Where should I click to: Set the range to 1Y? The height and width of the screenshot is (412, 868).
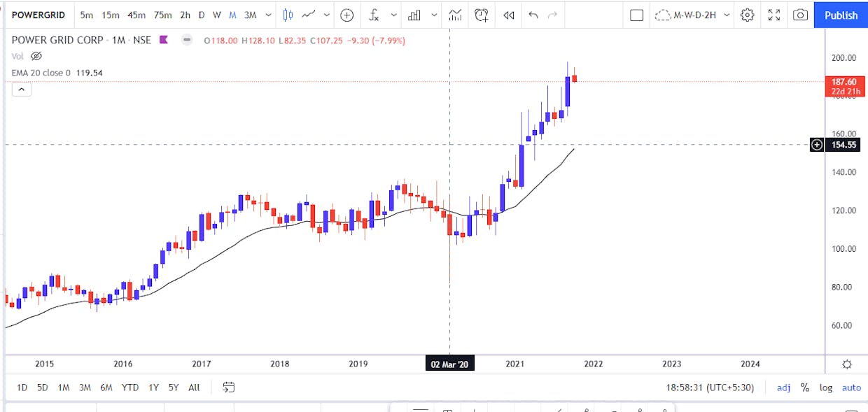click(153, 388)
